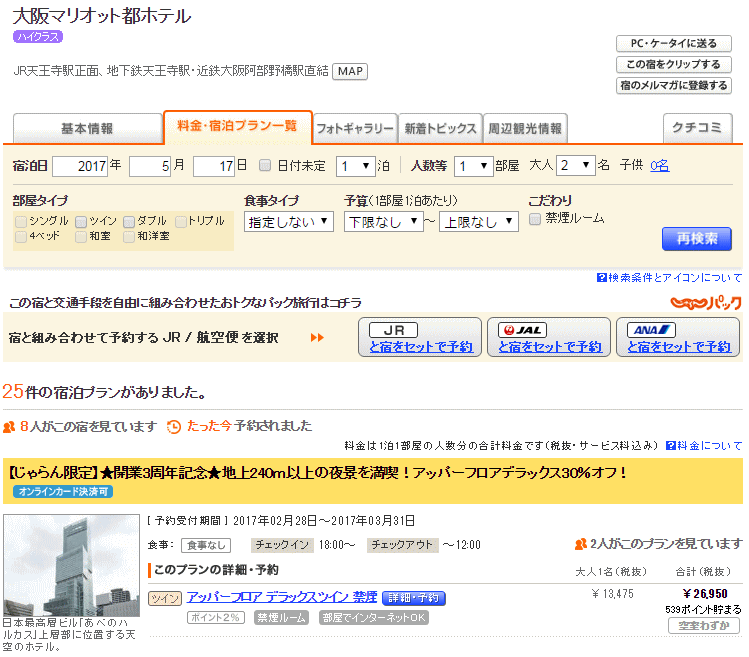
Task: Click the 空室わずか button
Action: tap(704, 625)
